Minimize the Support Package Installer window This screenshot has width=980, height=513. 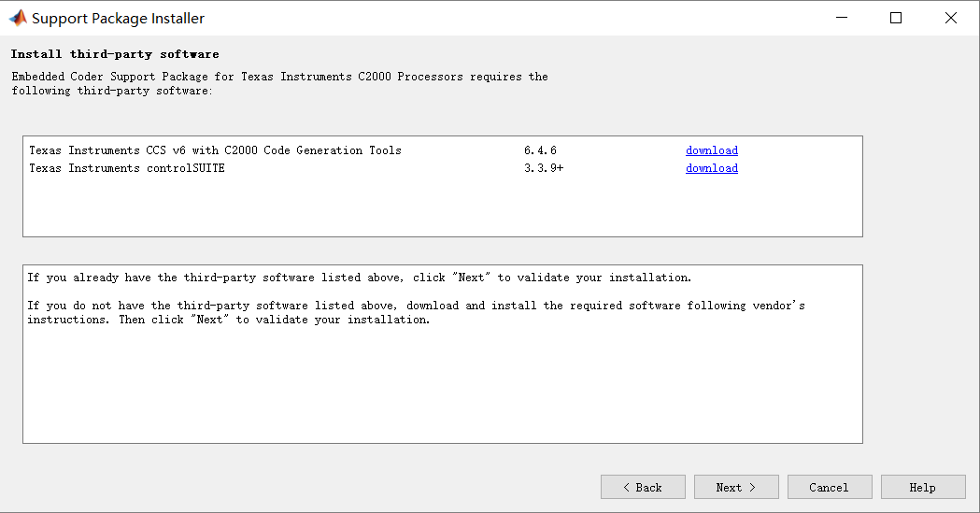click(841, 18)
